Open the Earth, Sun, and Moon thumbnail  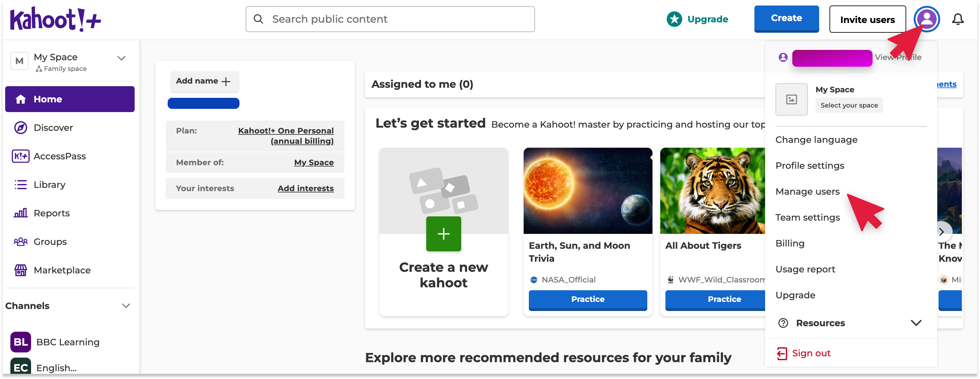click(587, 191)
